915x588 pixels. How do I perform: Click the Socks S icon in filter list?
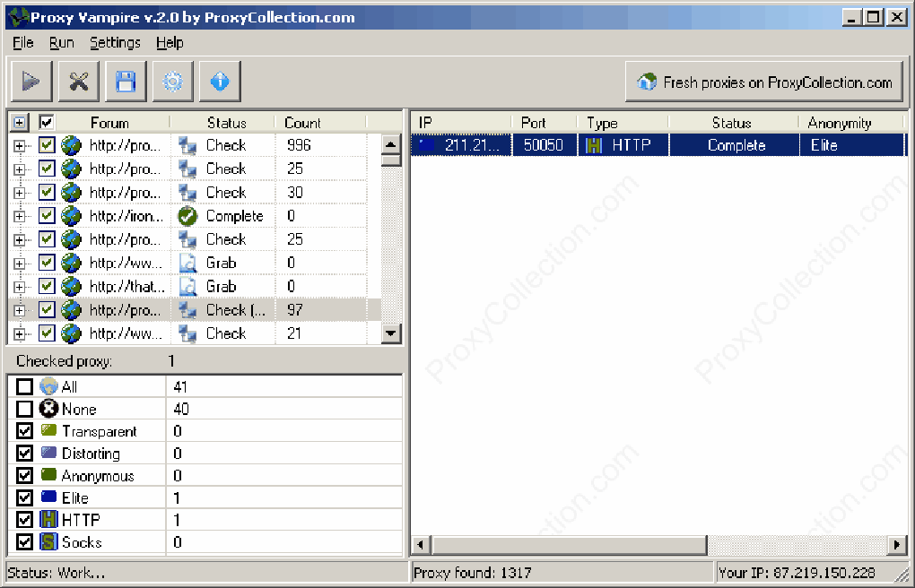click(48, 541)
